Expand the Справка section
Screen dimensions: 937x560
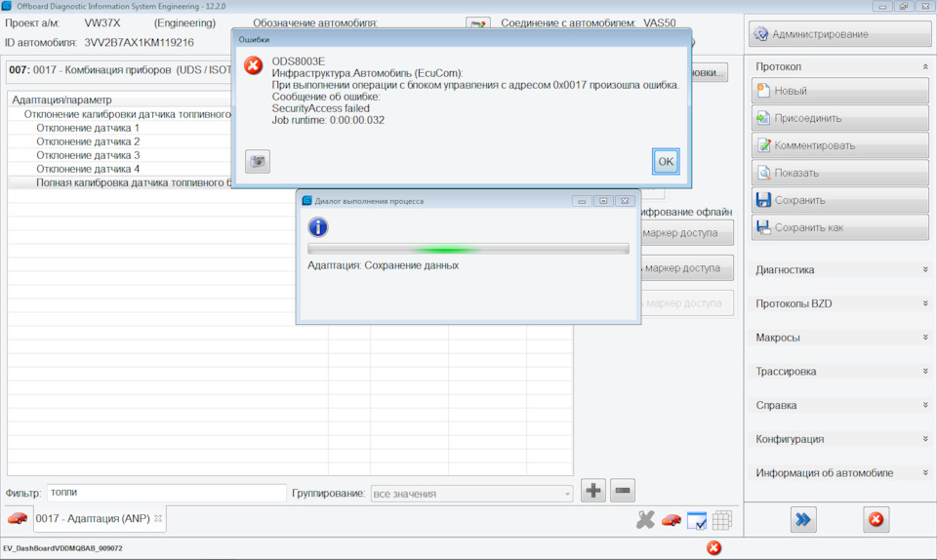[x=925, y=405]
